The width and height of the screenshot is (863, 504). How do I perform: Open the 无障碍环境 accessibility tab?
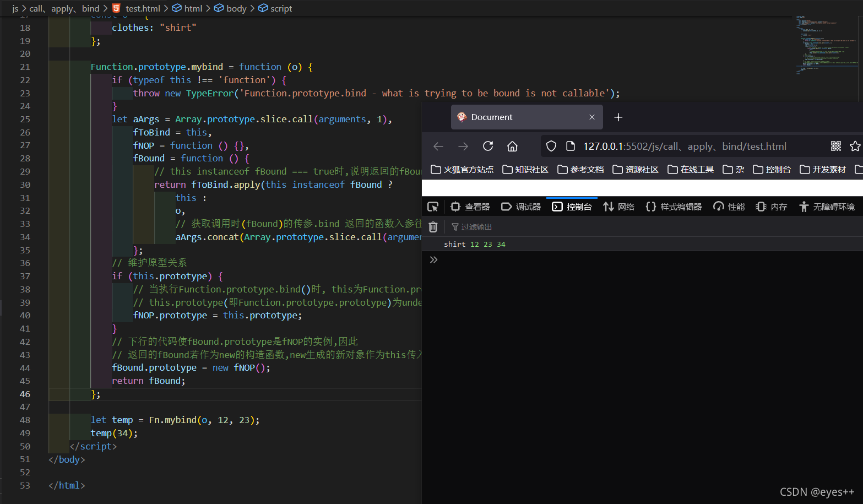[x=827, y=207]
